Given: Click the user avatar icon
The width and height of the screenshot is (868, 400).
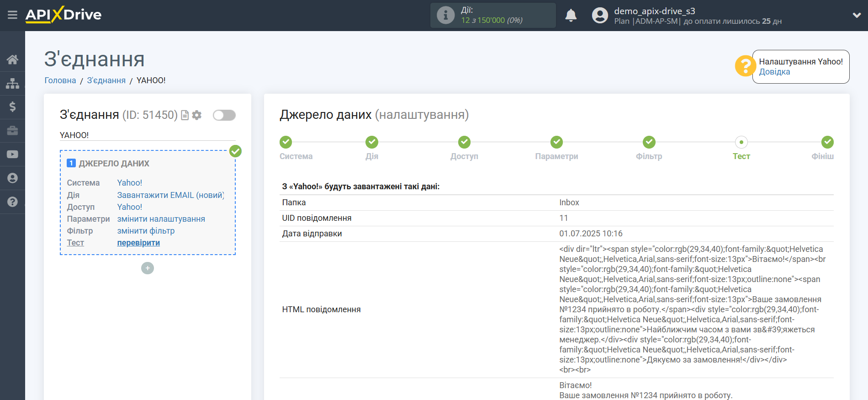Looking at the screenshot, I should [x=600, y=15].
